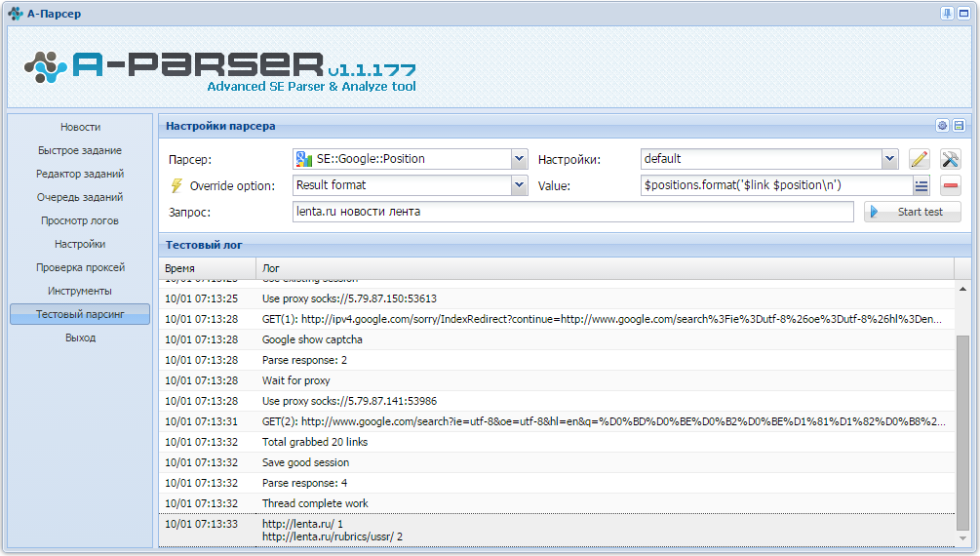Select the 'Google show captcha' log row

click(x=556, y=339)
